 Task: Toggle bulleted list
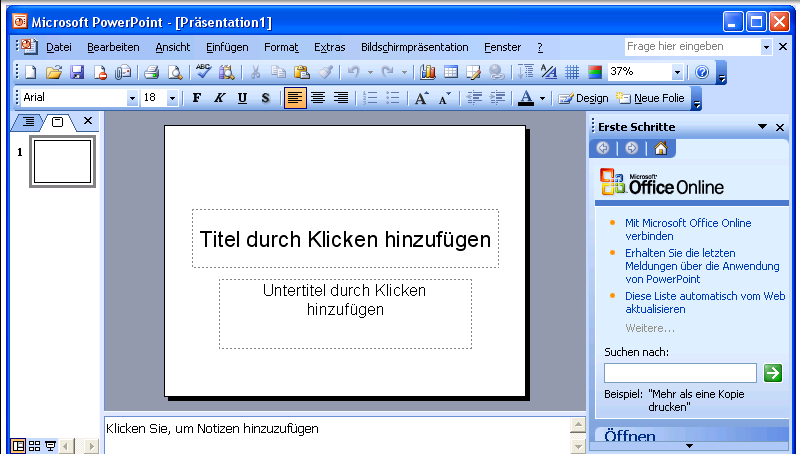point(393,98)
